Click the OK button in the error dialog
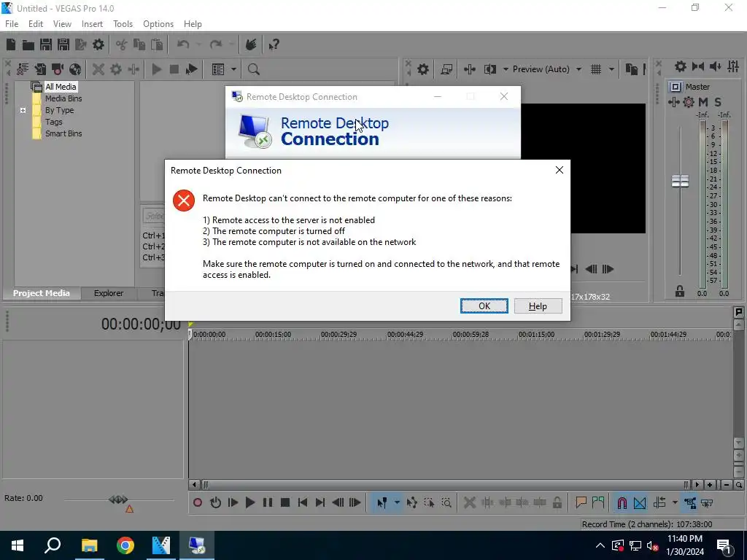The width and height of the screenshot is (747, 560). [484, 306]
